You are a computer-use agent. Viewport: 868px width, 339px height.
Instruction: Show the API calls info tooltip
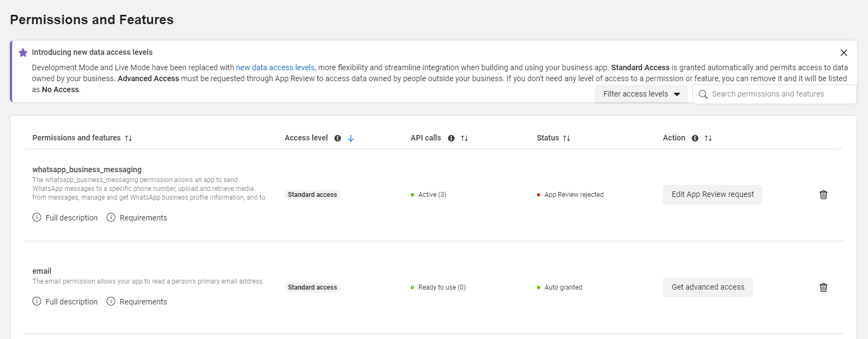click(451, 138)
